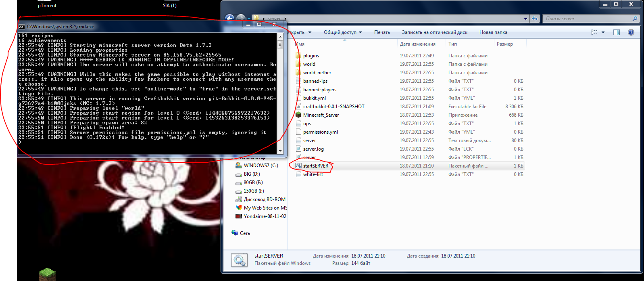Open the view options dropdown arrow
Image resolution: width=644 pixels, height=281 pixels.
[603, 32]
